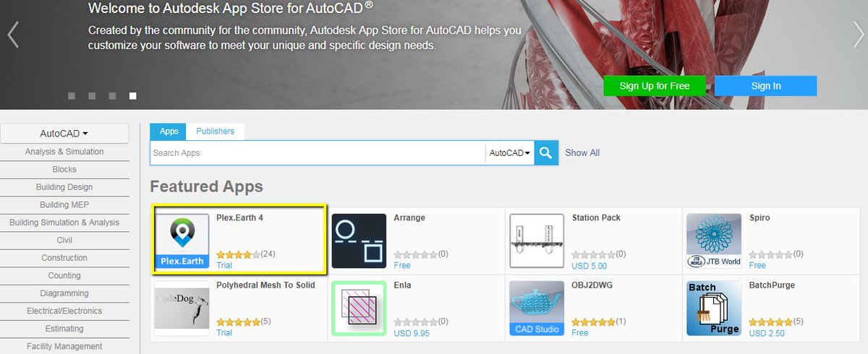Open the AutoCAD filter dropdown in search bar
Screen dimensions: 868x354
(x=510, y=153)
